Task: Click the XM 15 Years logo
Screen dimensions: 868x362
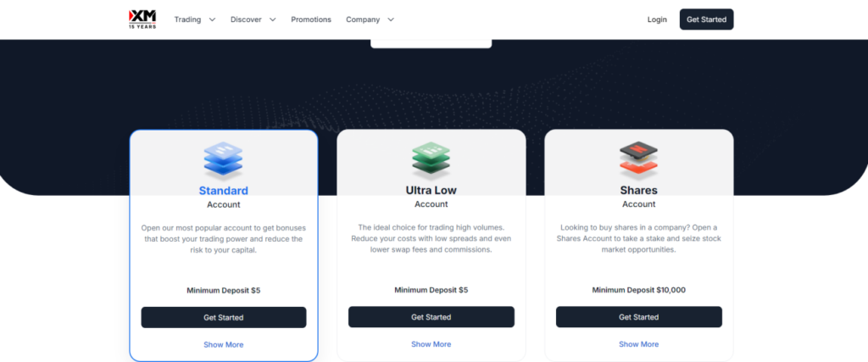Action: [142, 19]
